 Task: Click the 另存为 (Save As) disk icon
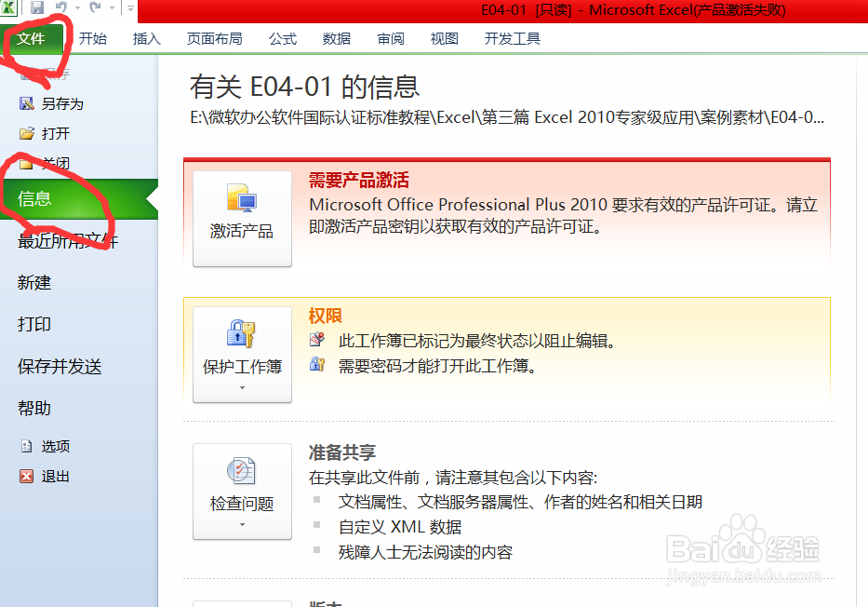(25, 102)
